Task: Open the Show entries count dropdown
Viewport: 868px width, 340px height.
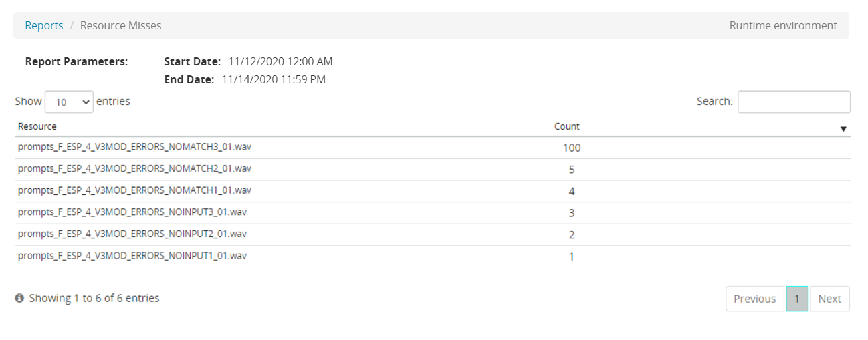Action: [x=69, y=102]
